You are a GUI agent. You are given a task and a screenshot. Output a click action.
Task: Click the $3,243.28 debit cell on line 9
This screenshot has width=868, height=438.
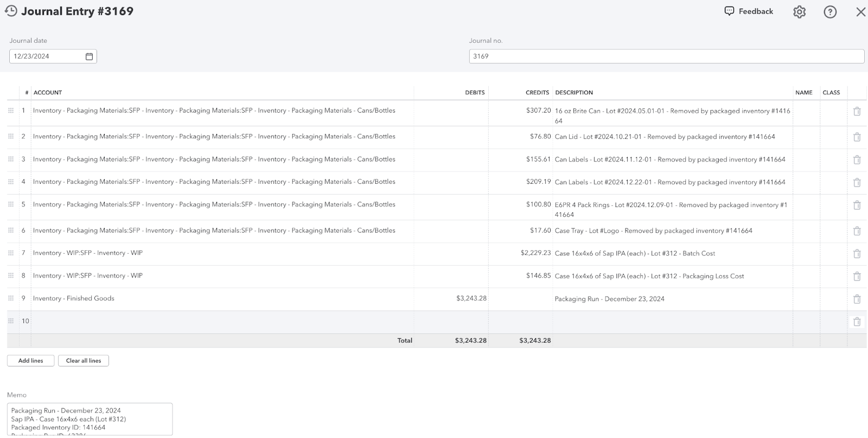tap(451, 299)
